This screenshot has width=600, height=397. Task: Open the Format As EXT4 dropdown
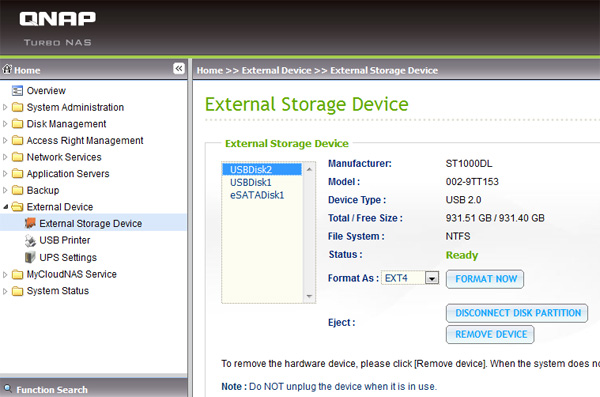[x=432, y=278]
